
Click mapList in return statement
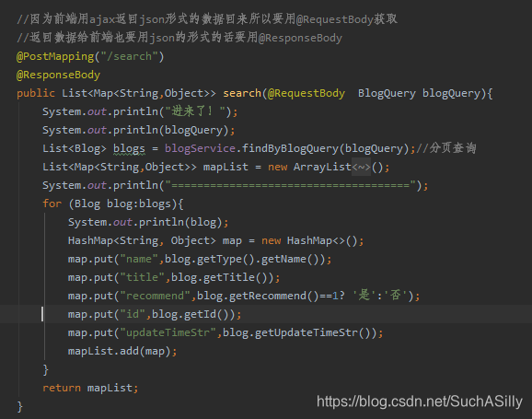(110, 388)
